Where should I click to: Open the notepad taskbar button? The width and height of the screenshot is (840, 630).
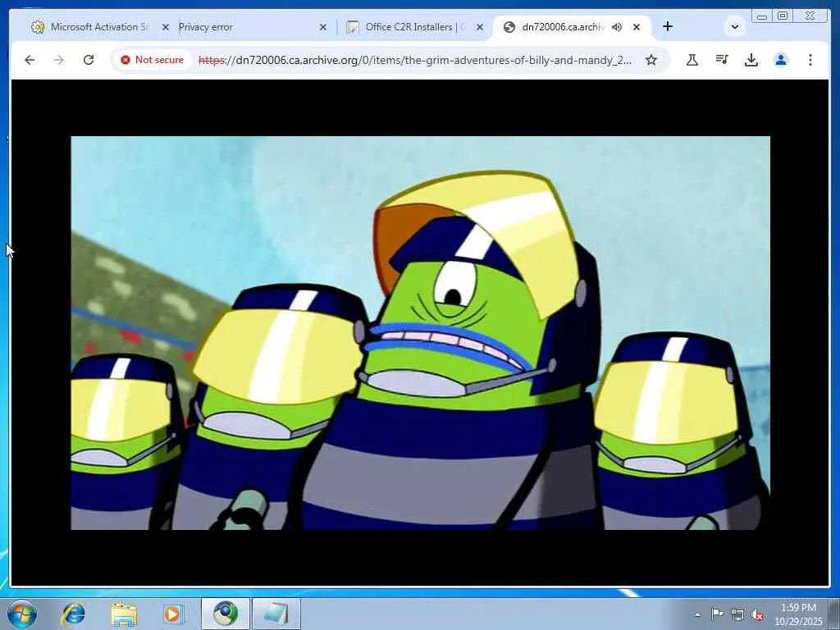[x=276, y=614]
